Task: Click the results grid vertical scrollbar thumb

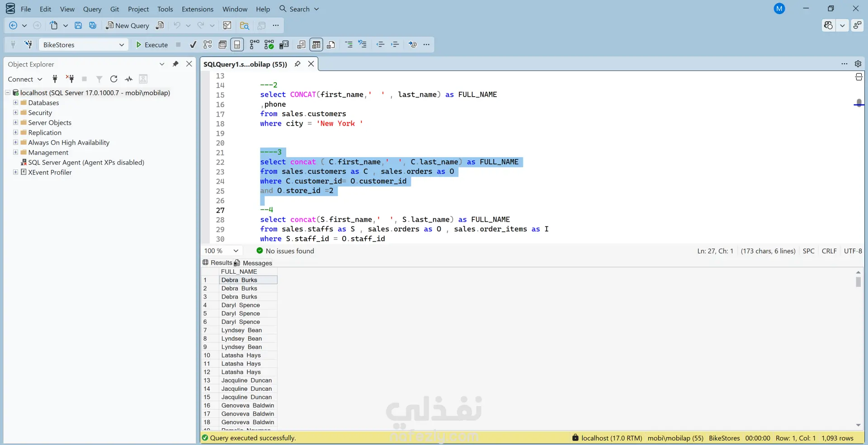Action: click(x=858, y=281)
